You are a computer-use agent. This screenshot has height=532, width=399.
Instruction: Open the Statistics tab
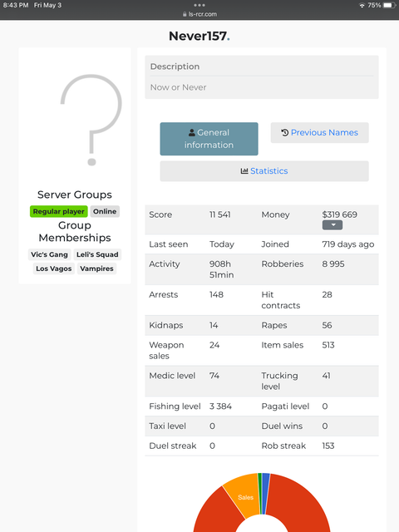tap(264, 171)
